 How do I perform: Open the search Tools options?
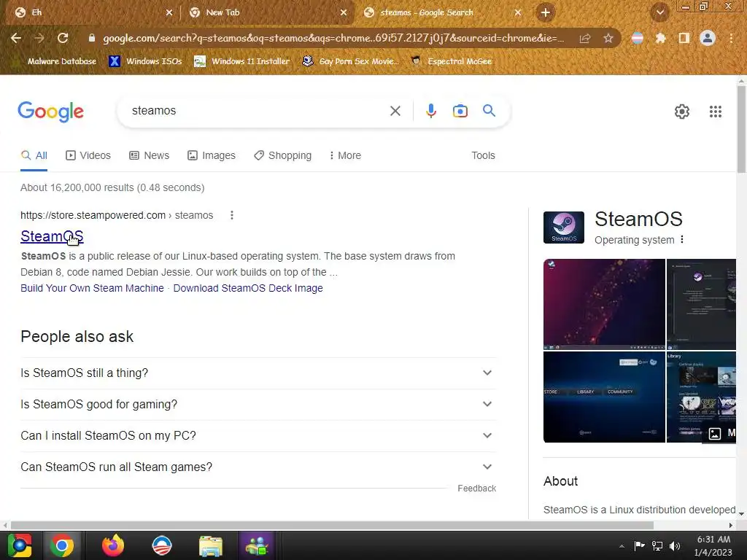pyautogui.click(x=483, y=156)
